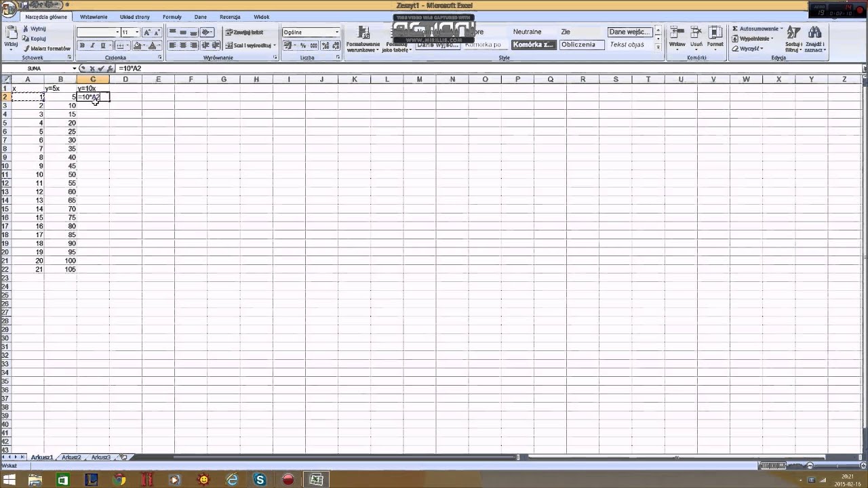Open Znajdź i zaznacz binoculars menu
The width and height of the screenshot is (868, 488).
815,39
